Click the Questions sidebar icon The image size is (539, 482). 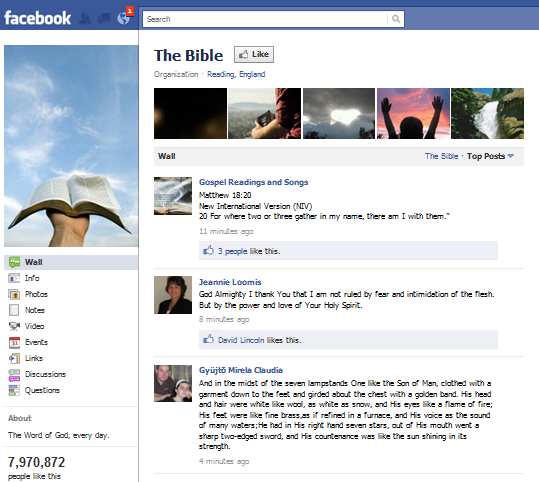[x=14, y=391]
